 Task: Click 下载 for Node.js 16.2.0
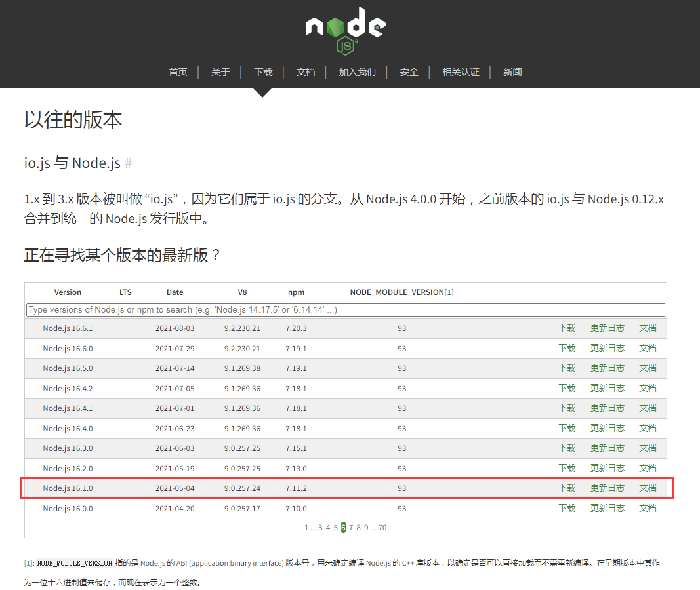point(567,468)
